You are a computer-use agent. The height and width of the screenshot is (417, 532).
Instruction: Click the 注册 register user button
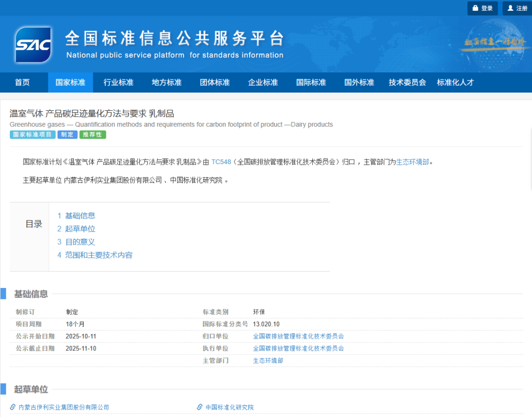click(x=517, y=8)
